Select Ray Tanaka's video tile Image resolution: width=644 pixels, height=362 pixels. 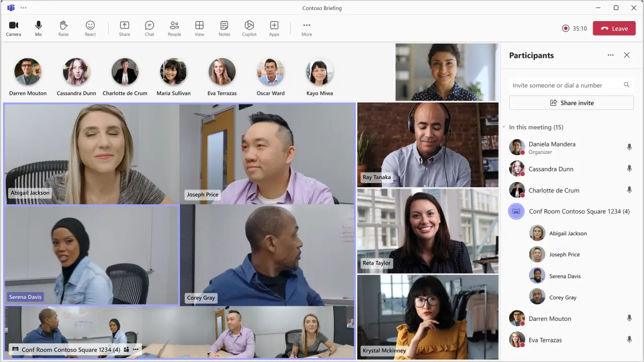coord(428,145)
